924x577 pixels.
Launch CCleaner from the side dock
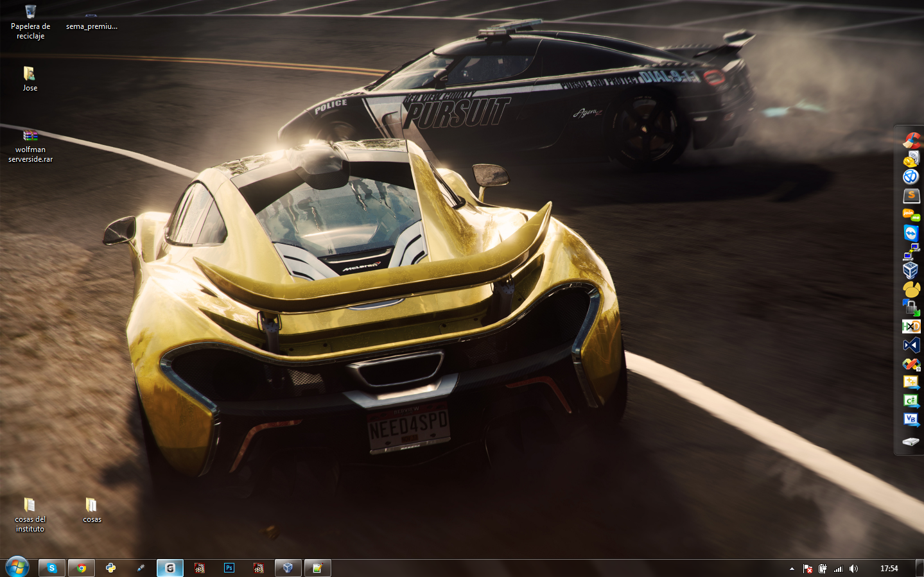click(x=911, y=139)
